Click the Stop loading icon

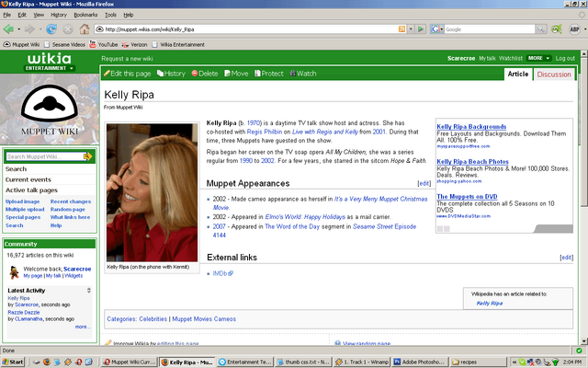pos(68,29)
